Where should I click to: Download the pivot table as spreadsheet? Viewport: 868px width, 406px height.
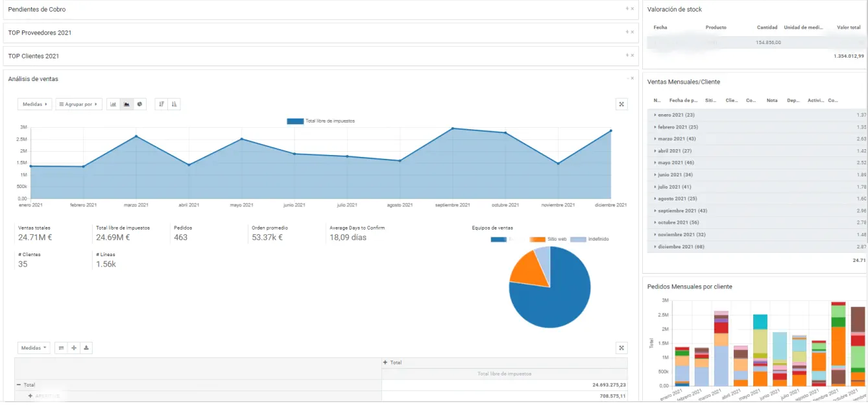pyautogui.click(x=87, y=348)
